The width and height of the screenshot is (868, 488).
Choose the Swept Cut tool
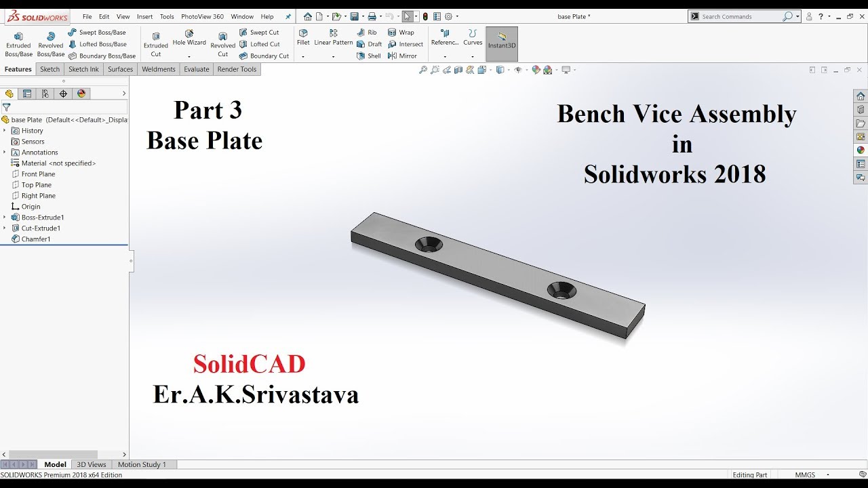pyautogui.click(x=259, y=33)
